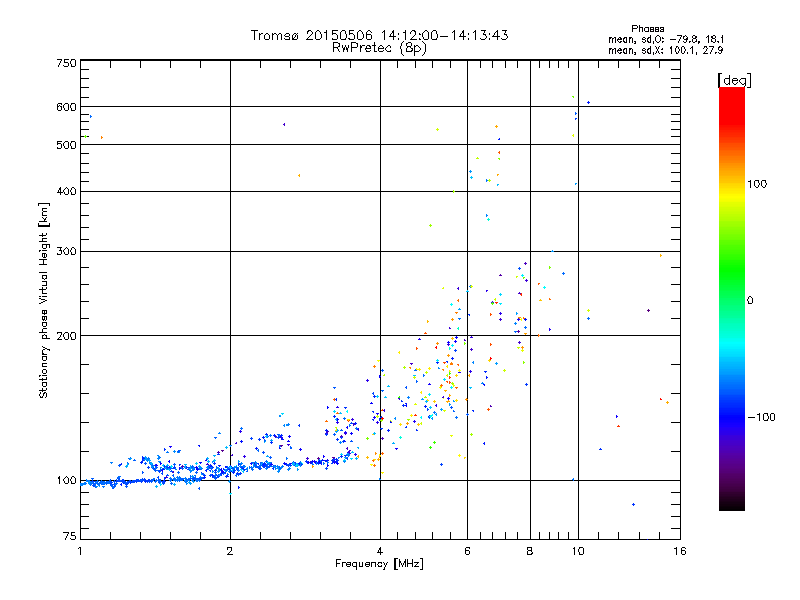This screenshot has height=600, width=800.
Task: Click the frequency axis "2" tick label
Action: (230, 551)
